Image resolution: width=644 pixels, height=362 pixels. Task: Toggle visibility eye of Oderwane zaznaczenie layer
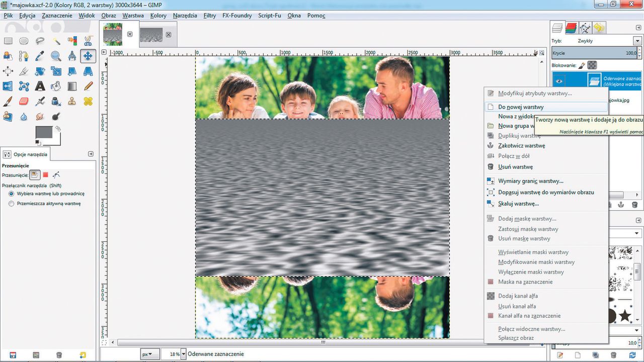559,80
